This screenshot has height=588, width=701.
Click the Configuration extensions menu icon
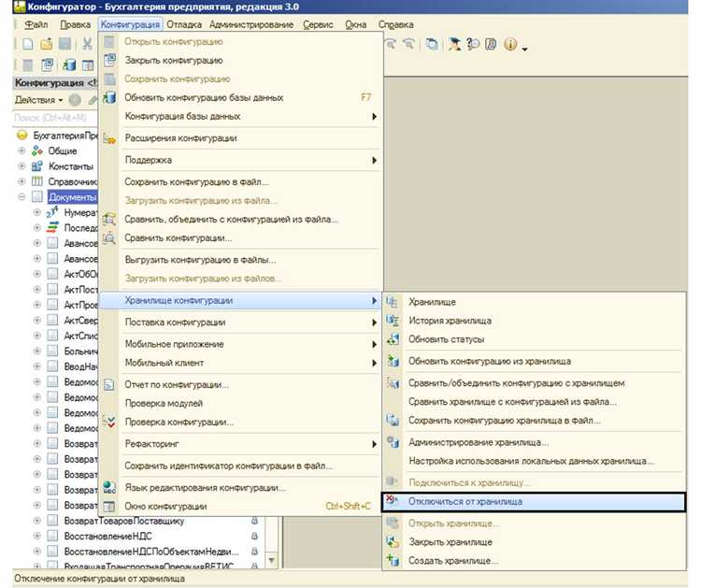109,138
